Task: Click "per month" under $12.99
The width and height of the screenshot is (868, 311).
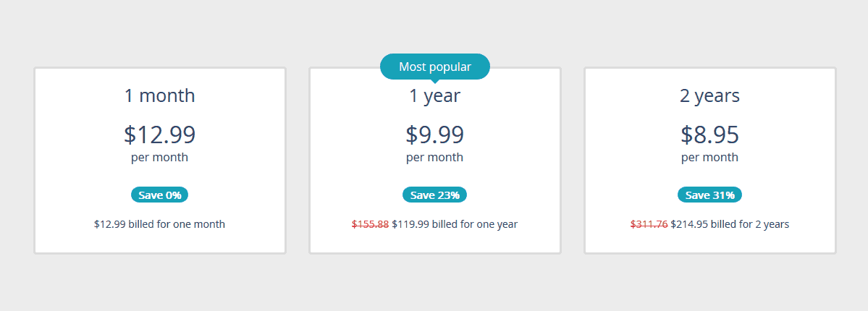Action: [x=160, y=158]
